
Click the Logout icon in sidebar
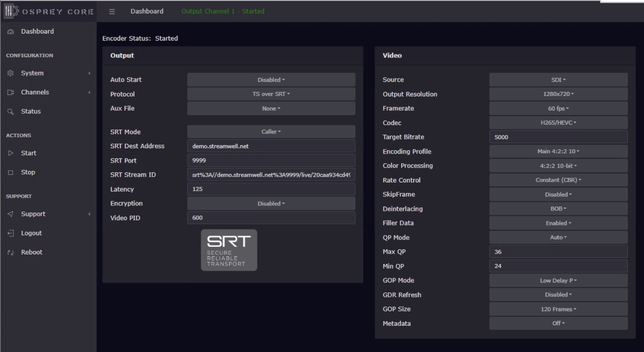coord(11,233)
